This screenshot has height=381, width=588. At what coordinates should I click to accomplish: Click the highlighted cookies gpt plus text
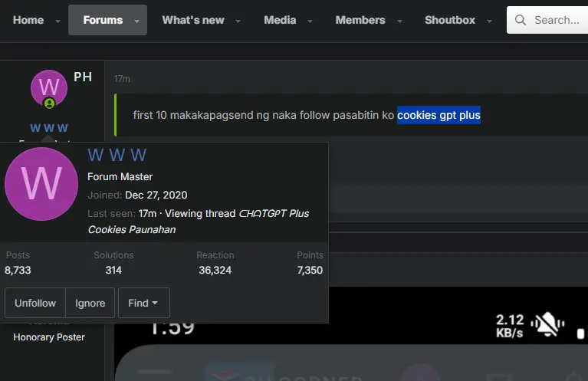coord(439,115)
